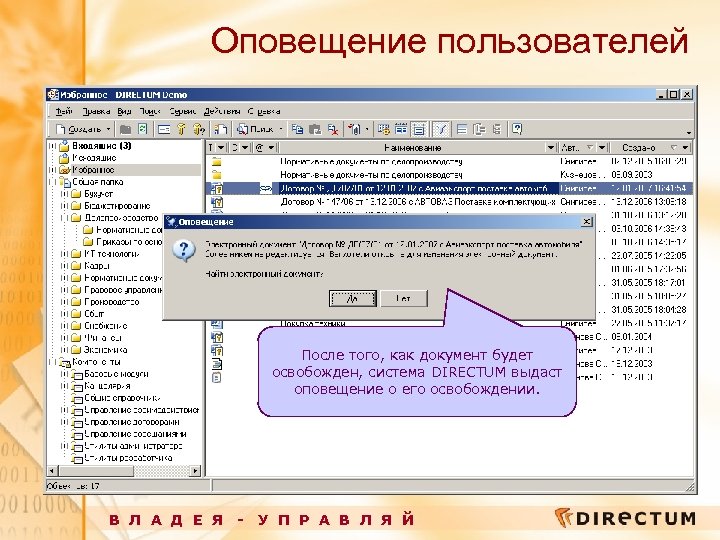This screenshot has width=720, height=540.
Task: Expand the Бухучет folder node
Action: [65, 194]
